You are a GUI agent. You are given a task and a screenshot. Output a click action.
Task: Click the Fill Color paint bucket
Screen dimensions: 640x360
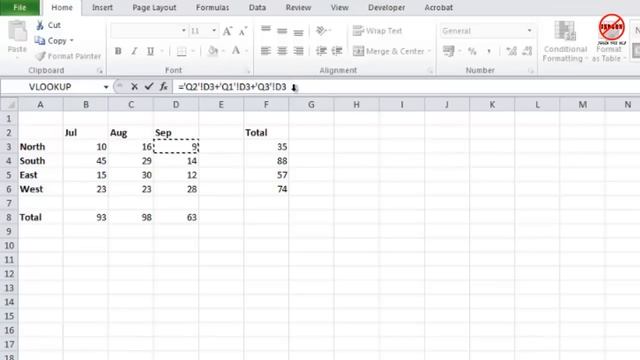tap(213, 51)
